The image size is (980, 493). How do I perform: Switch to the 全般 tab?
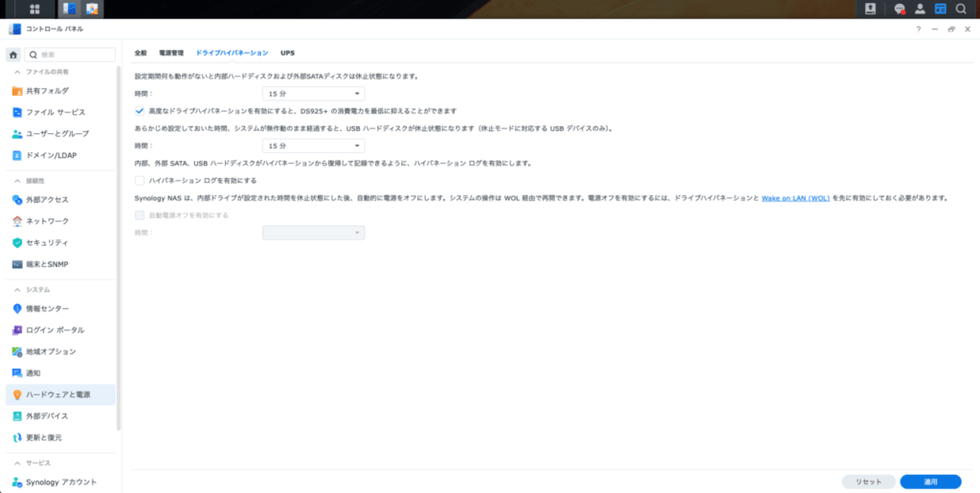141,53
